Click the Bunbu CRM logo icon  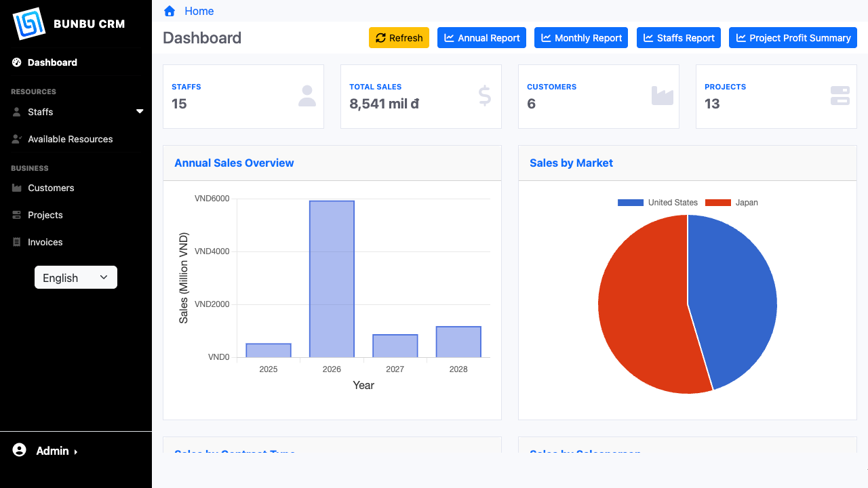click(28, 24)
